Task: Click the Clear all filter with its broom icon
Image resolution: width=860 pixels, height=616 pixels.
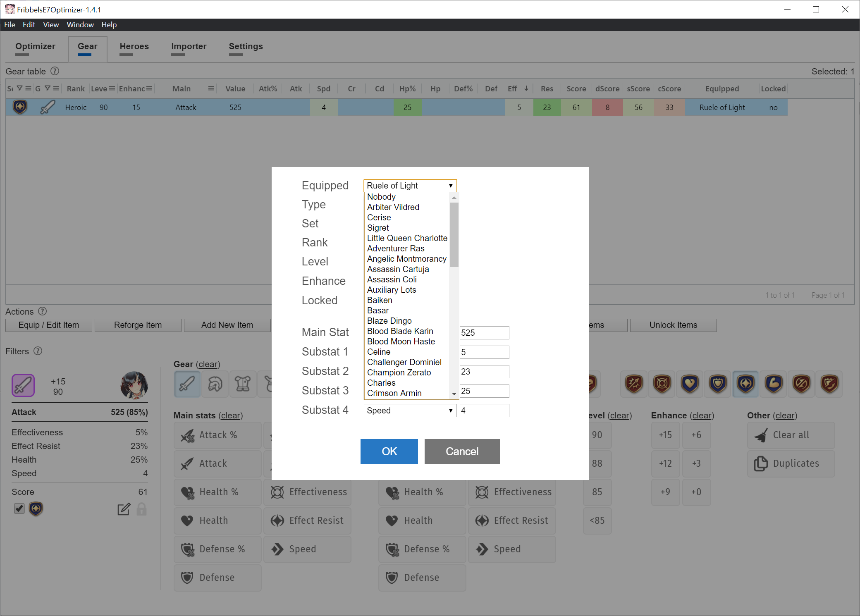Action: [x=791, y=435]
